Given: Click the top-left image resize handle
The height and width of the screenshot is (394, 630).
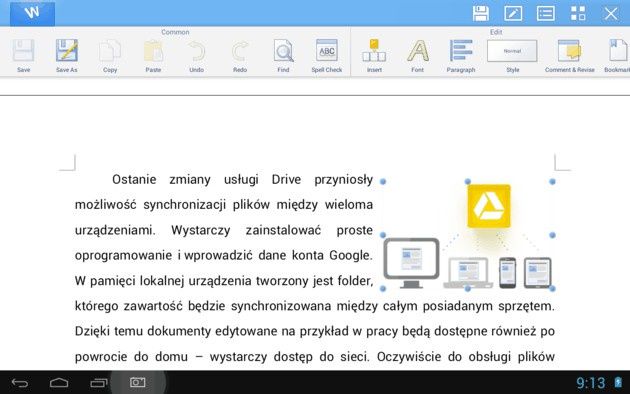Looking at the screenshot, I should click(383, 182).
